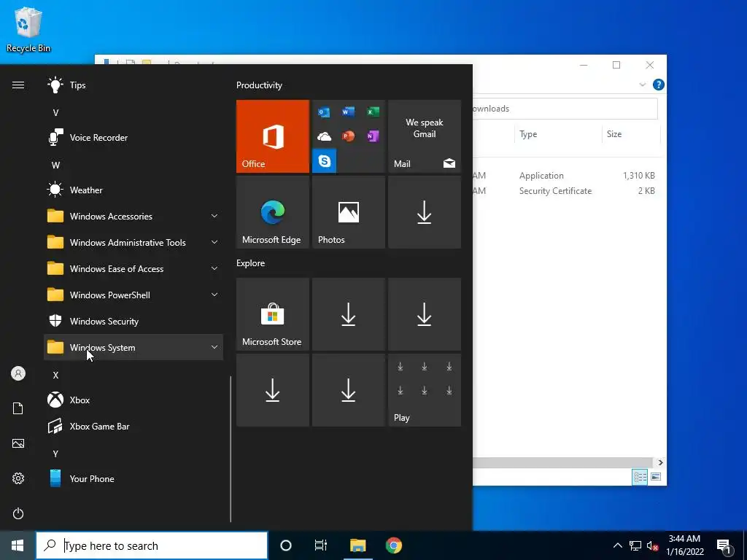
Task: Open the power options button
Action: 18,513
